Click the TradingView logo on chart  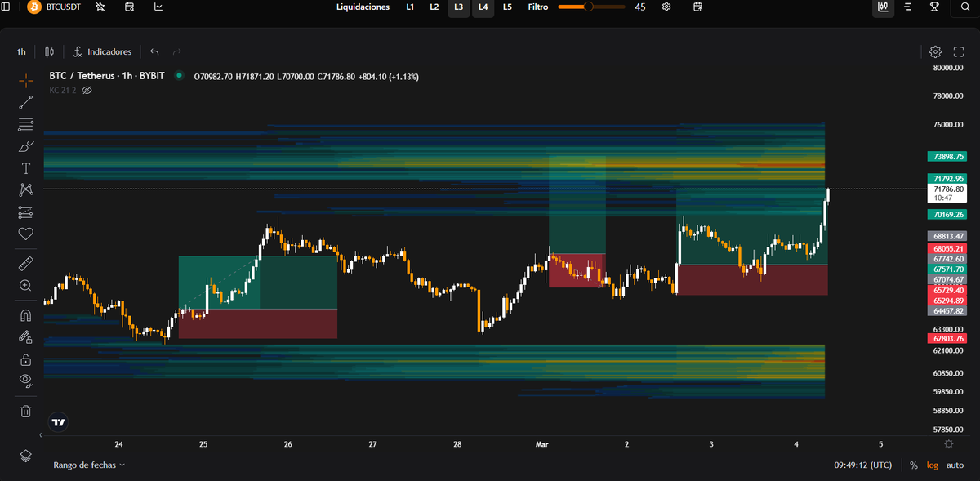[x=58, y=422]
